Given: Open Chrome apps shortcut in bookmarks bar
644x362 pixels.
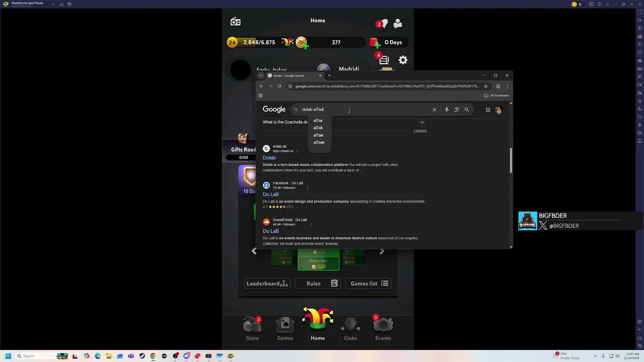Looking at the screenshot, I should (261, 96).
